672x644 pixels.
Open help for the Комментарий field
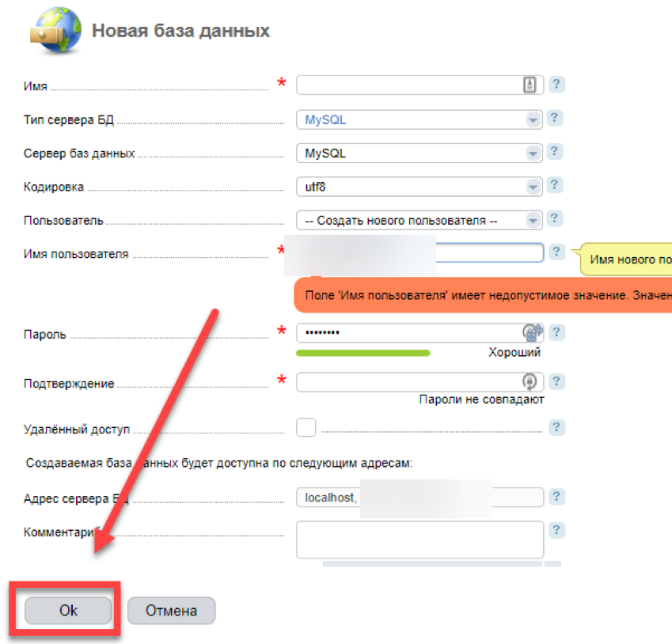(x=556, y=530)
